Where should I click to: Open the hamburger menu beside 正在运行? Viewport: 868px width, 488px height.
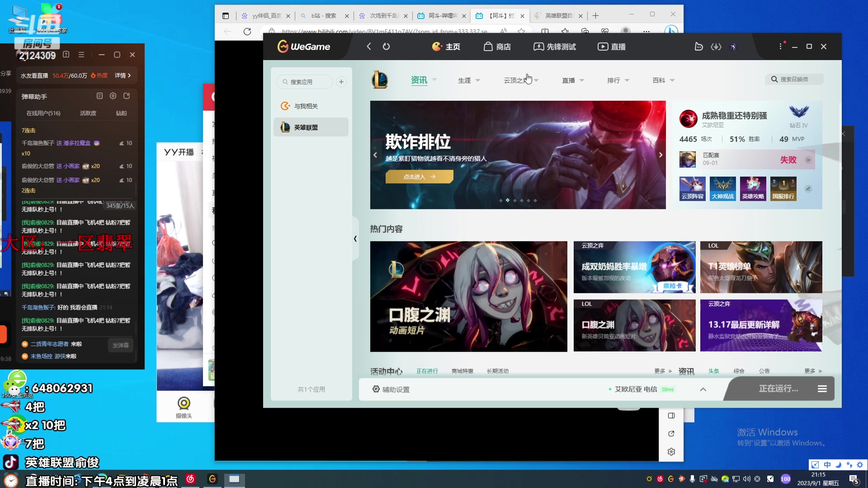click(822, 389)
